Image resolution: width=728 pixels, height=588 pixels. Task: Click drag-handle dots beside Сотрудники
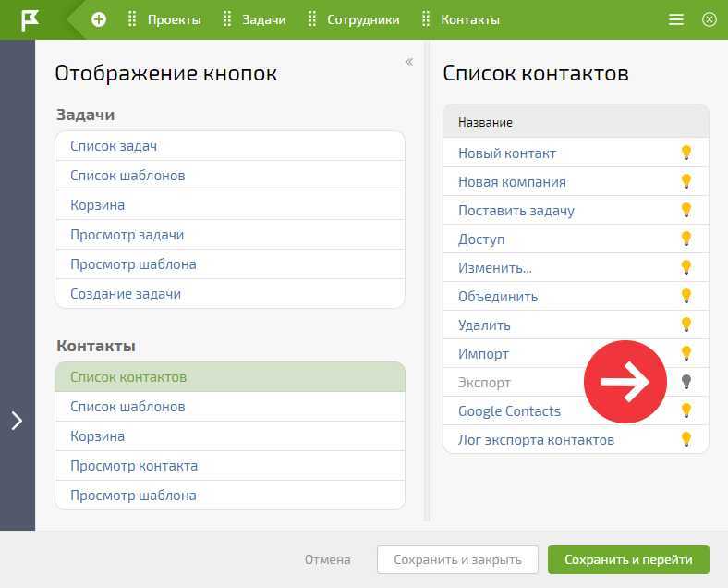click(312, 19)
